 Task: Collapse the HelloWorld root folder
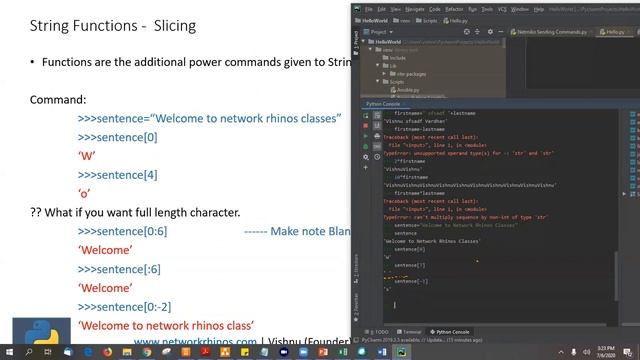point(363,42)
